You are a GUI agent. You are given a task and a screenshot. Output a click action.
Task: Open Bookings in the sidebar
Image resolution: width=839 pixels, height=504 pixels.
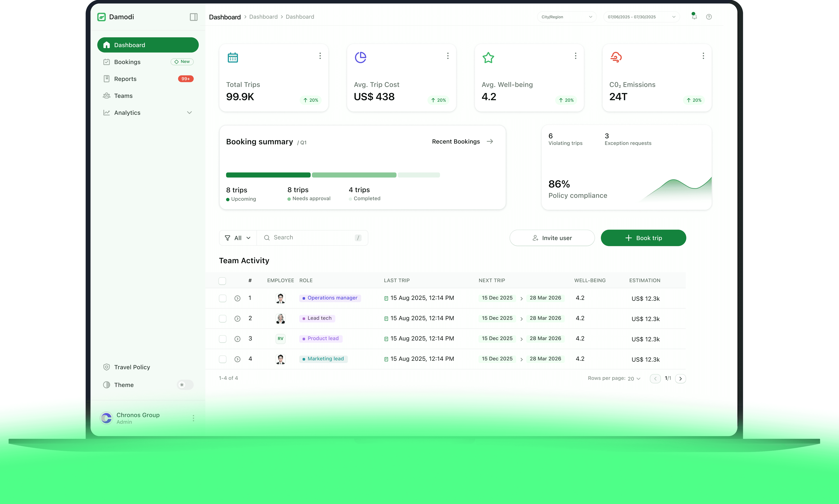click(x=127, y=62)
